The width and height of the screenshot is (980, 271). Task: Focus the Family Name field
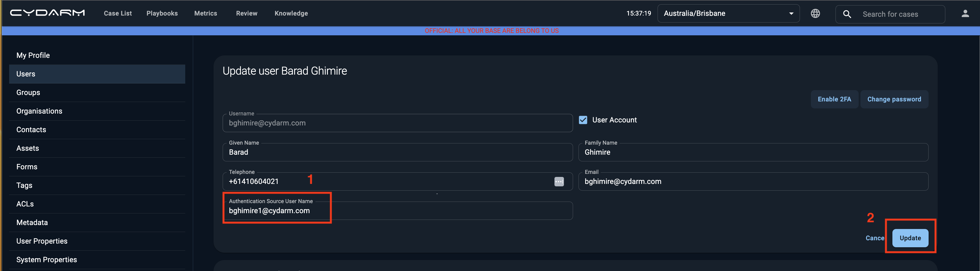[753, 152]
